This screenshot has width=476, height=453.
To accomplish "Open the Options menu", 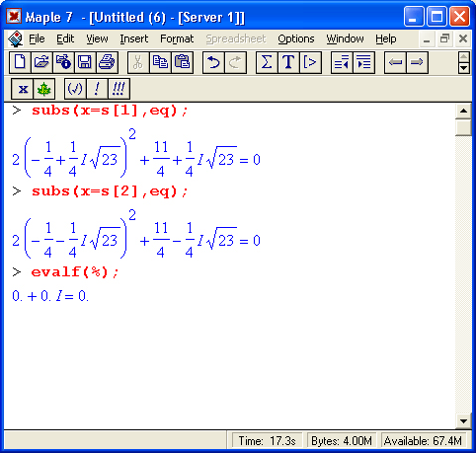I will click(296, 38).
